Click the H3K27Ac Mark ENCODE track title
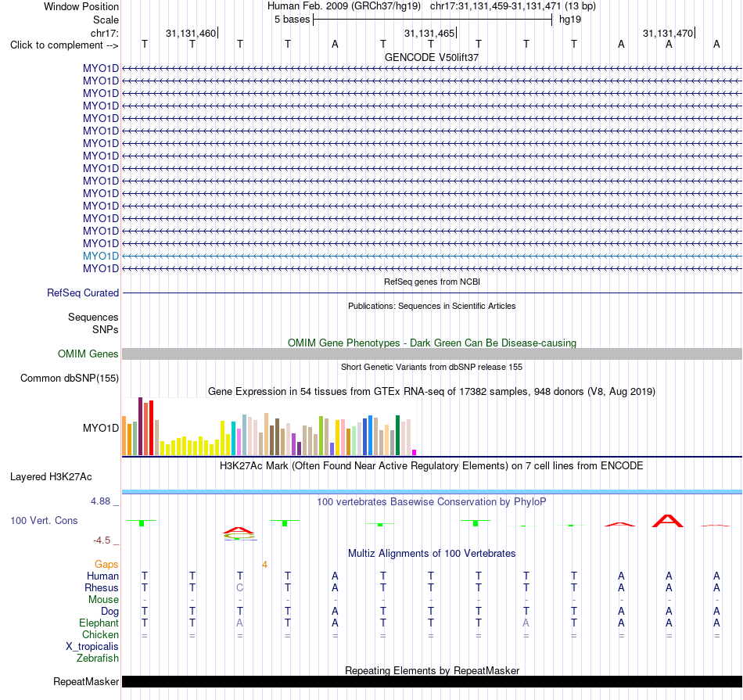Image resolution: width=743 pixels, height=700 pixels. tap(432, 465)
